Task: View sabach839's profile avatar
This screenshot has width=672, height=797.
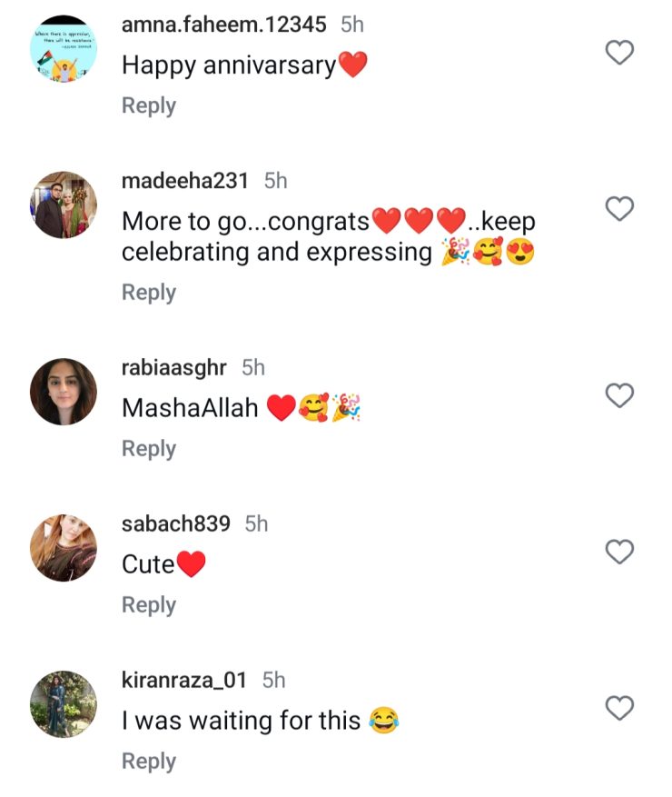Action: 64,548
